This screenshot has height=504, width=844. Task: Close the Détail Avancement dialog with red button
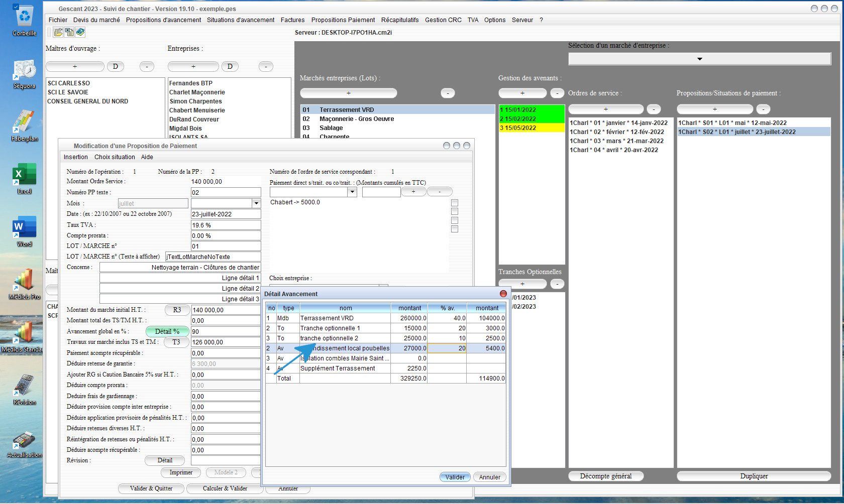point(503,294)
